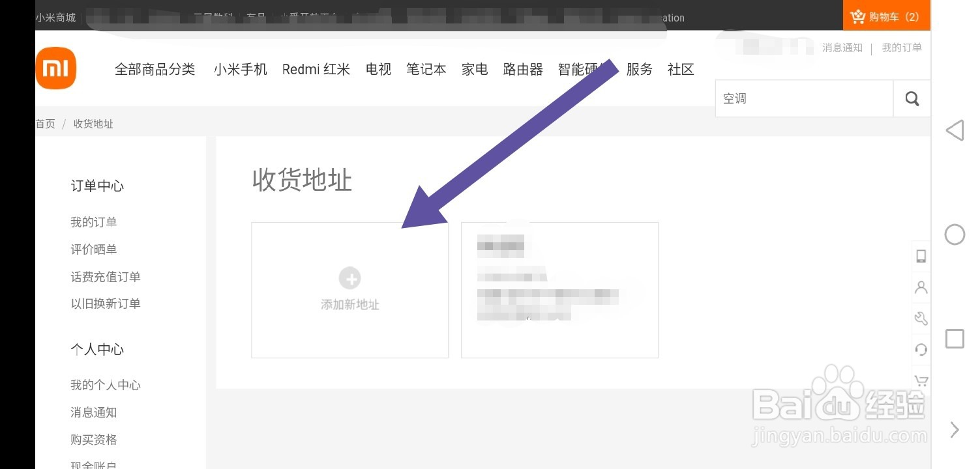Click the small cart icon in floating toolbar

[x=921, y=381]
